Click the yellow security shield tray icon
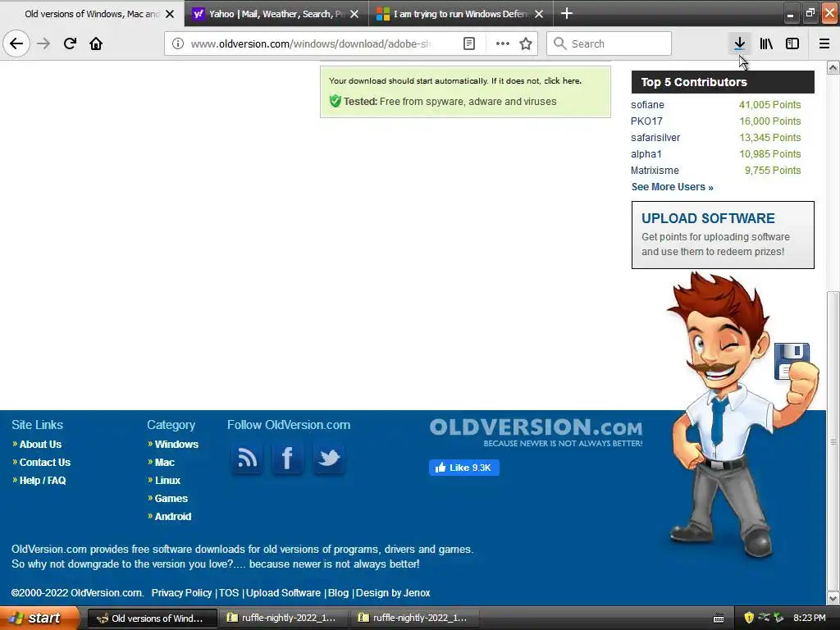 tap(748, 618)
